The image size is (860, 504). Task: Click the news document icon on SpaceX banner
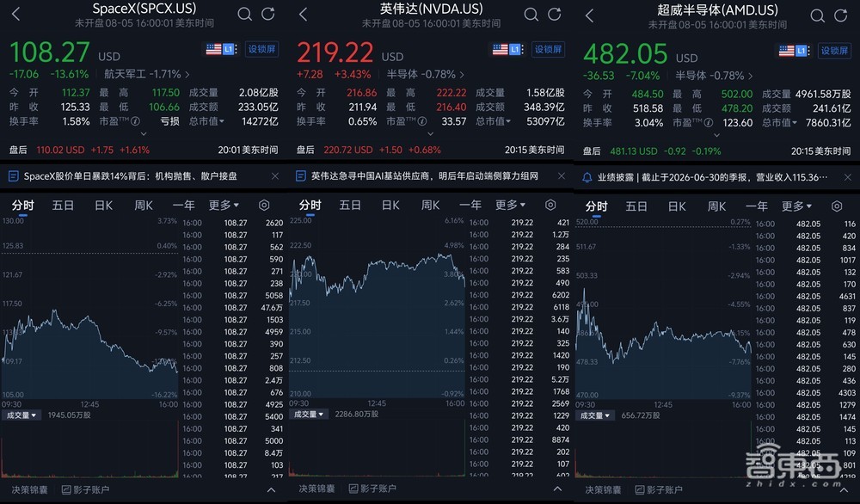coord(14,176)
